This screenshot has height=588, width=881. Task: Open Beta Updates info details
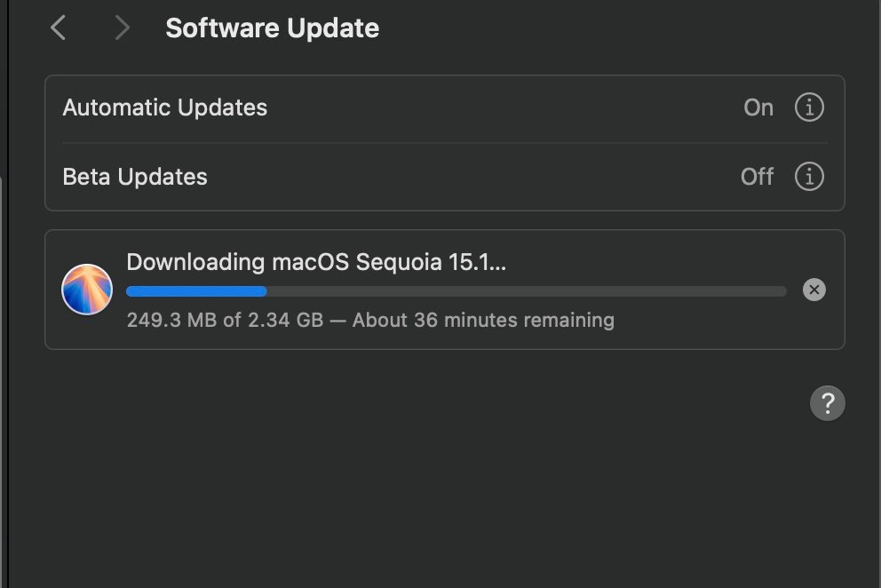[808, 177]
